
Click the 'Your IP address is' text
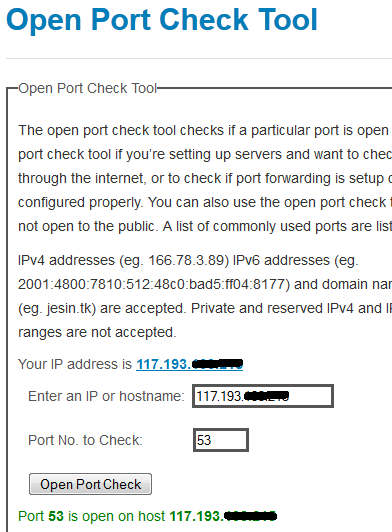coord(75,364)
